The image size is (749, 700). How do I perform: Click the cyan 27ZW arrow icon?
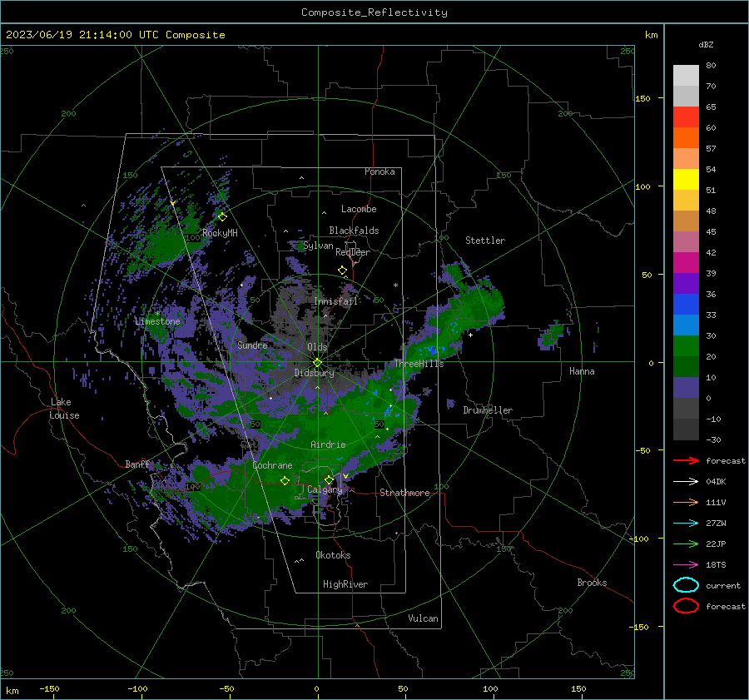(686, 524)
